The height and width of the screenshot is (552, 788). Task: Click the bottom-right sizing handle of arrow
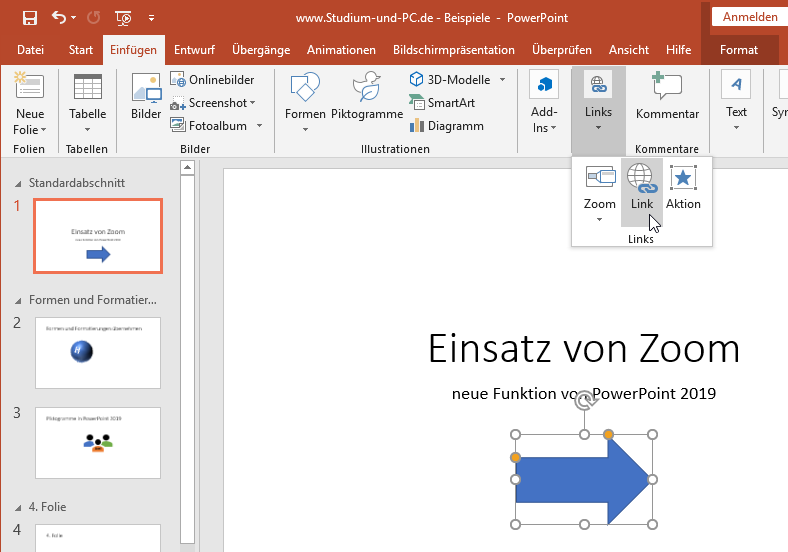coord(652,525)
